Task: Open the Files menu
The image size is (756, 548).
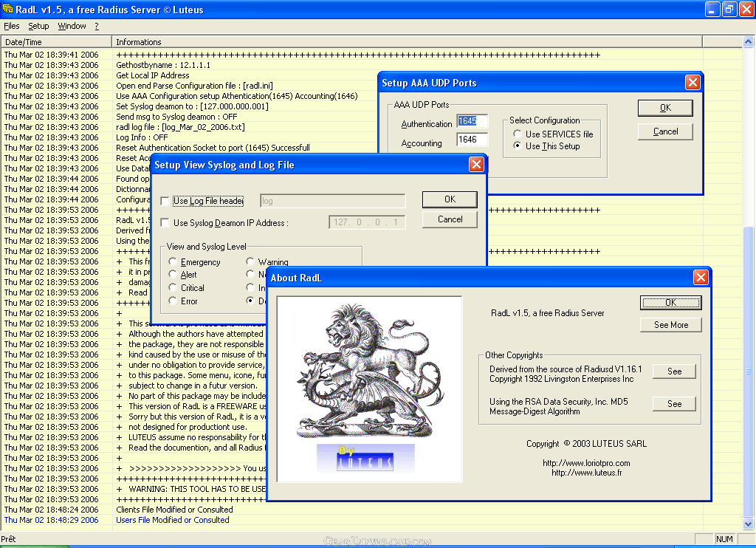Action: pyautogui.click(x=12, y=26)
